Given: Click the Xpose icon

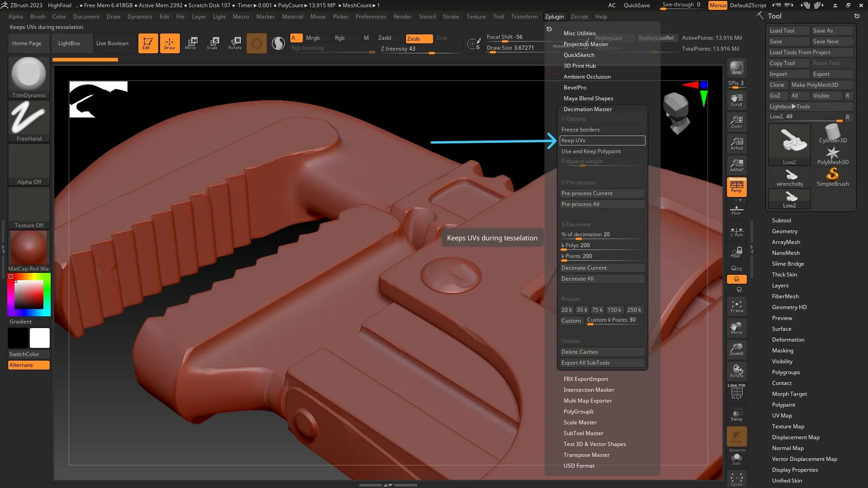Looking at the screenshot, I should (736, 479).
